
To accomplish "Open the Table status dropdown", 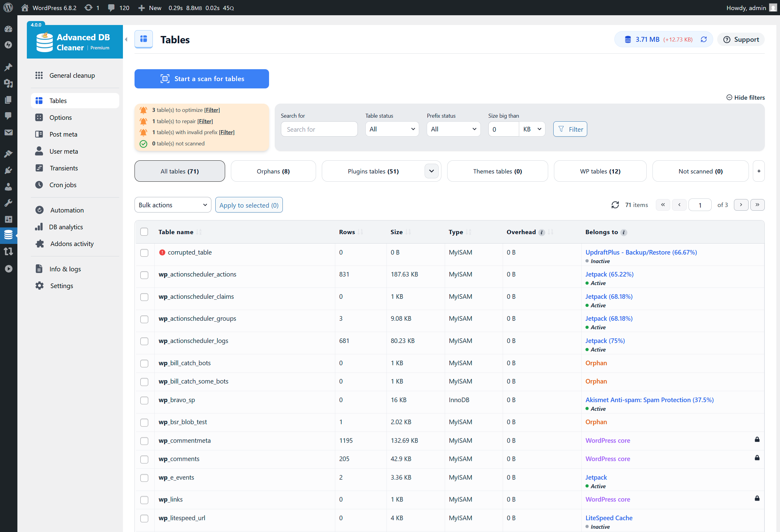I will pos(392,129).
